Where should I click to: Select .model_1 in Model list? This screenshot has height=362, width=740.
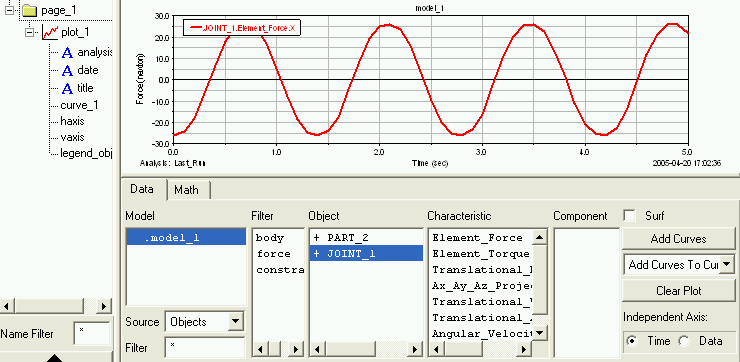click(x=186, y=237)
